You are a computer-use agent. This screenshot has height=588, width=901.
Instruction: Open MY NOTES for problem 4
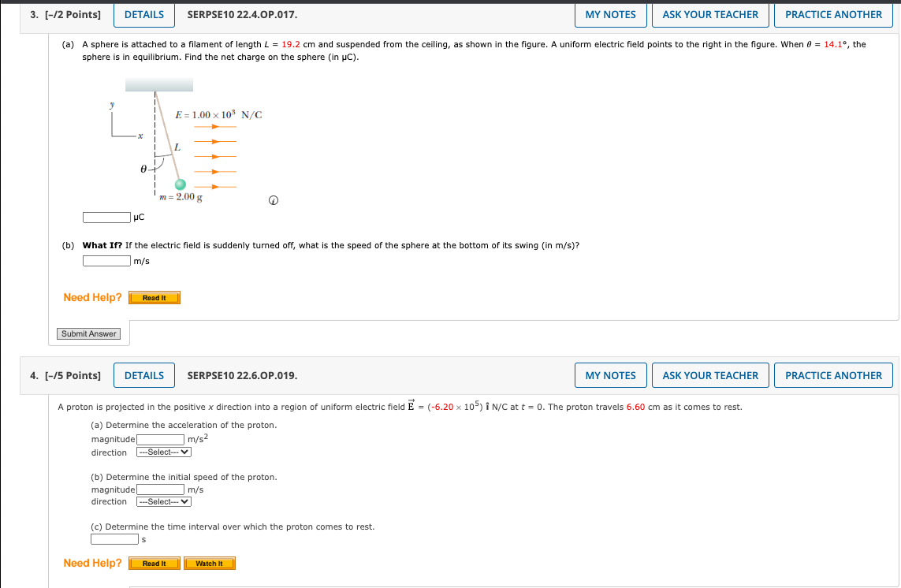click(610, 375)
